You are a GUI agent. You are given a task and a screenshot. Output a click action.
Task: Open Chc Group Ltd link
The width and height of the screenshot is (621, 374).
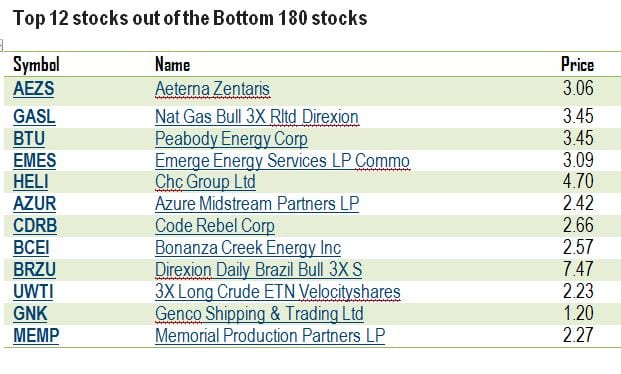(x=205, y=183)
